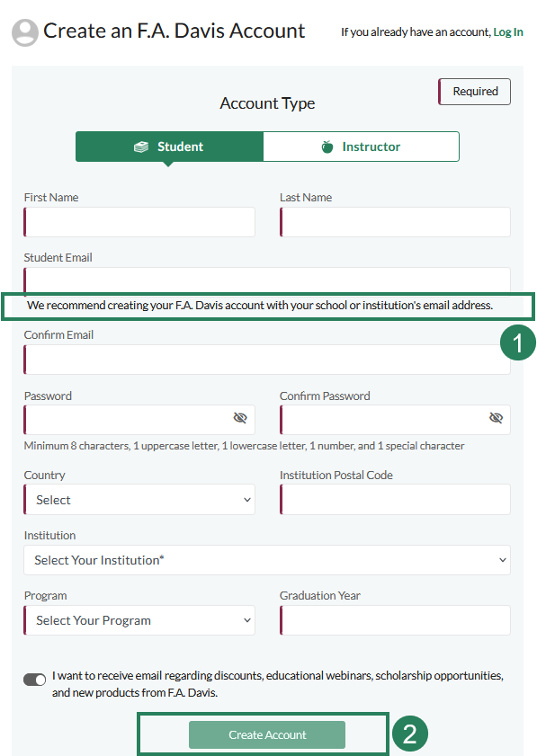Click the Create Account button
The height and width of the screenshot is (756, 537).
tap(266, 734)
